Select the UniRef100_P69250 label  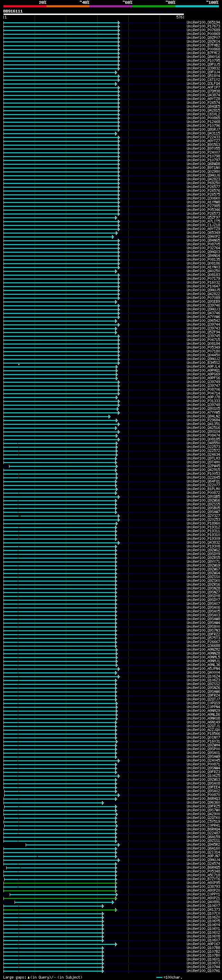[203, 183]
